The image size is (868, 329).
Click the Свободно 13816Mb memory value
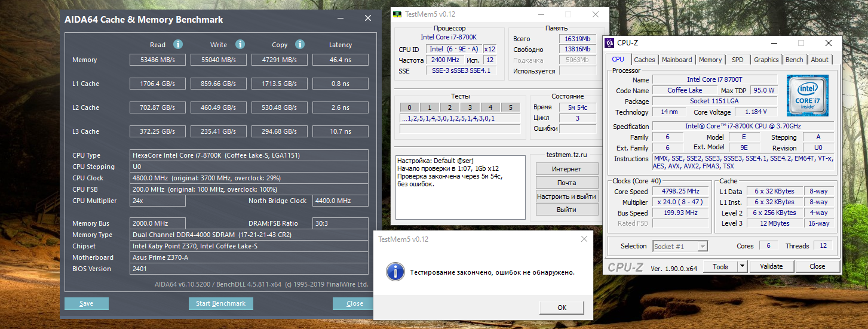[x=578, y=50]
